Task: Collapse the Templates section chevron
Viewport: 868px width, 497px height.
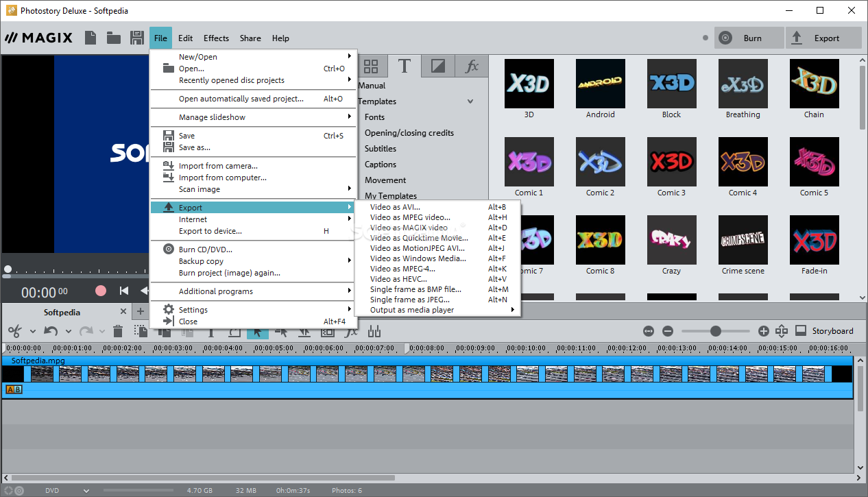Action: [x=470, y=101]
